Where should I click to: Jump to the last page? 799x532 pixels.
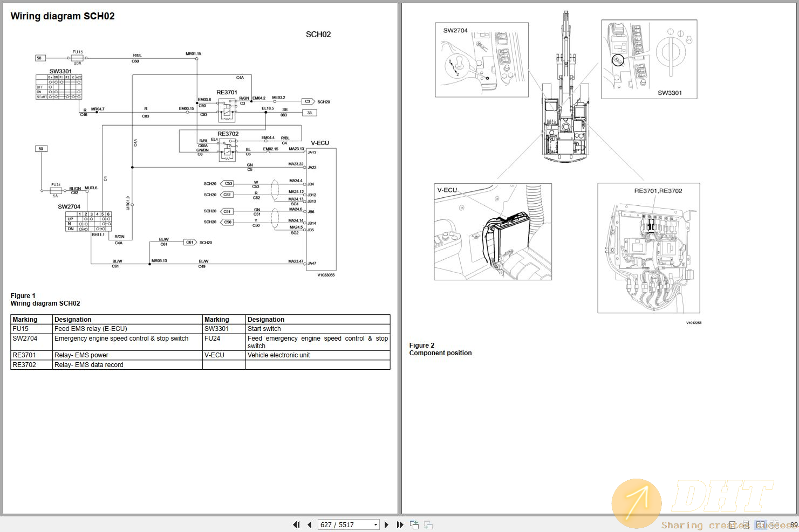point(400,524)
